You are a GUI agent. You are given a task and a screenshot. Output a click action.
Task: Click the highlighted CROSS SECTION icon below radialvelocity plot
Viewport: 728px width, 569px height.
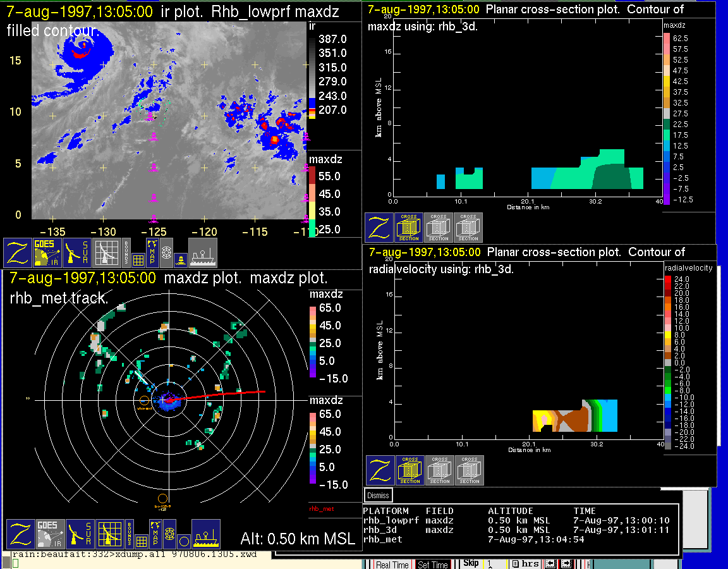(x=410, y=470)
